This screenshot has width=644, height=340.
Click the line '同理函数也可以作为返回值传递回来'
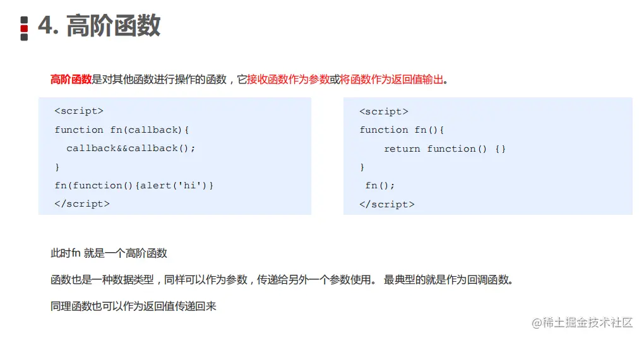pos(133,307)
